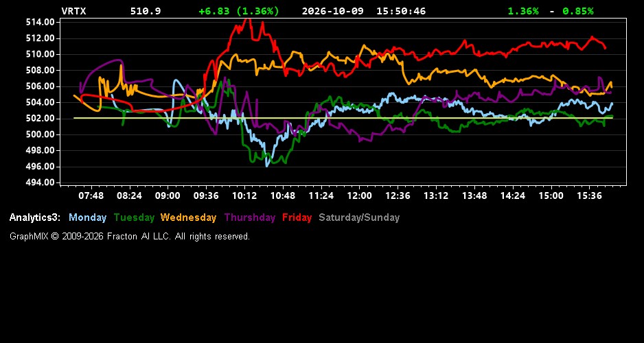Click the 07:48 time axis label
The image size is (644, 343).
click(x=91, y=196)
